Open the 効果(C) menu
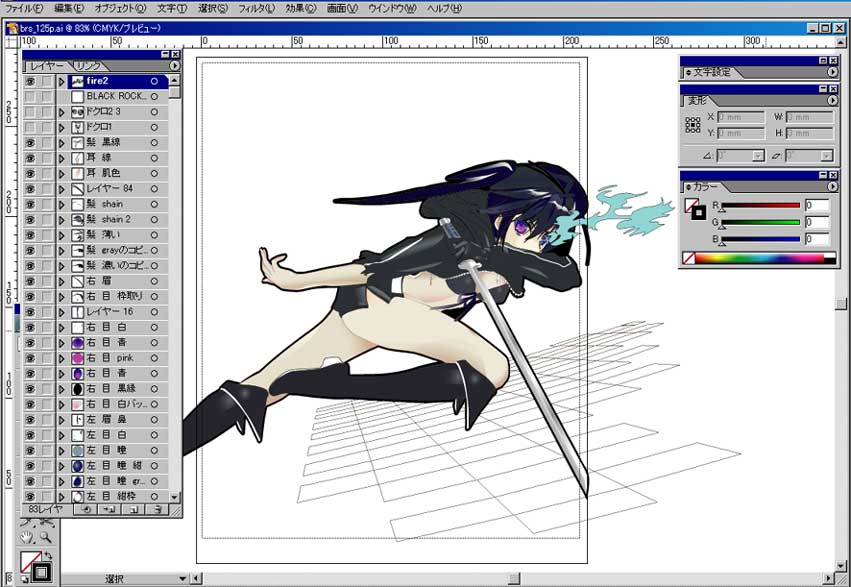 (301, 8)
